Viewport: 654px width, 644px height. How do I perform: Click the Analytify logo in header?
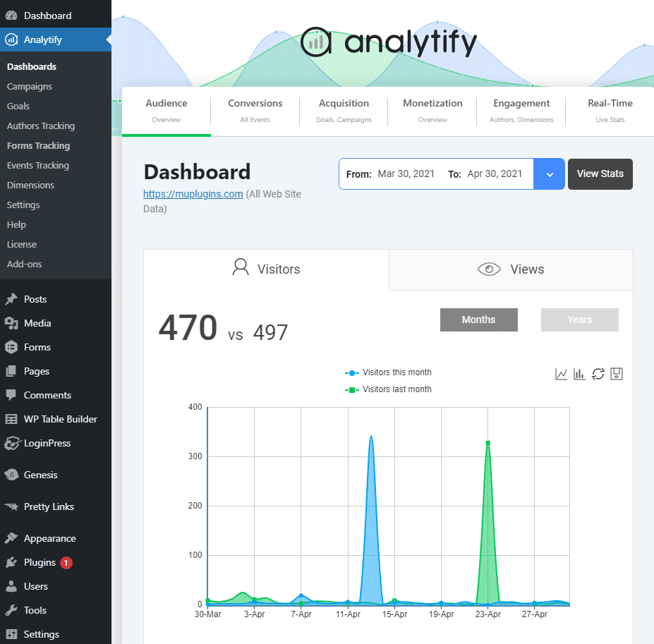click(388, 42)
